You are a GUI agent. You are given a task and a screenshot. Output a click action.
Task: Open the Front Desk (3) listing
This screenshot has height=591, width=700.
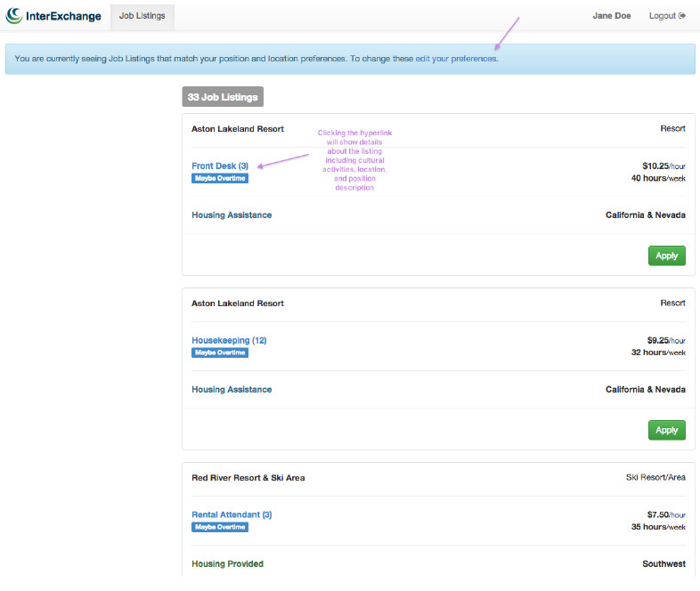(219, 166)
